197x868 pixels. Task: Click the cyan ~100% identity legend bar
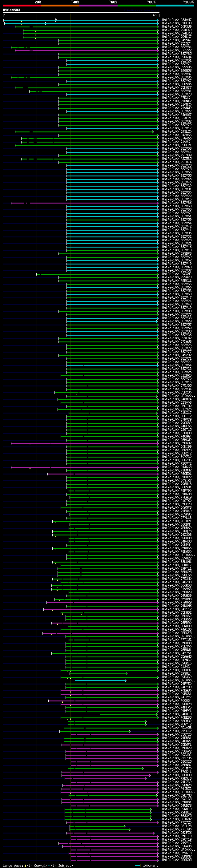point(175,6)
